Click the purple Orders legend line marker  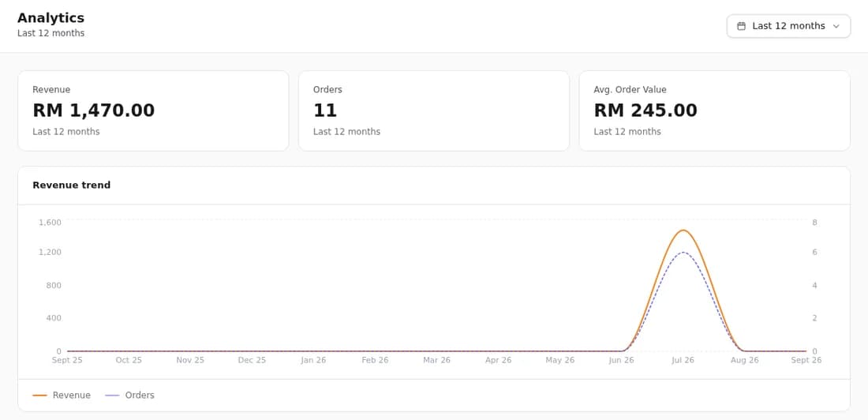(112, 395)
